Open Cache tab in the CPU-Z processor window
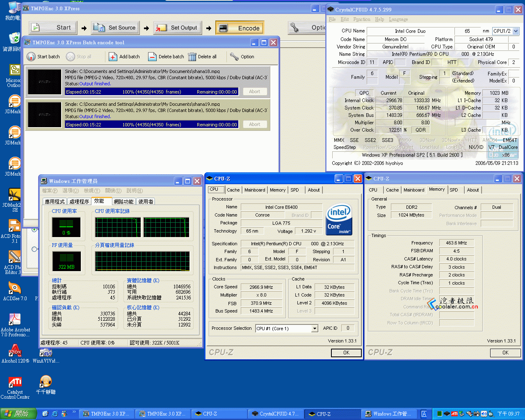The height and width of the screenshot is (420, 525). click(x=233, y=190)
